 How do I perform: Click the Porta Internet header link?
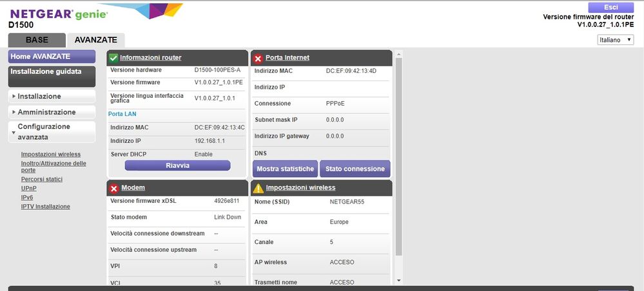(x=288, y=58)
